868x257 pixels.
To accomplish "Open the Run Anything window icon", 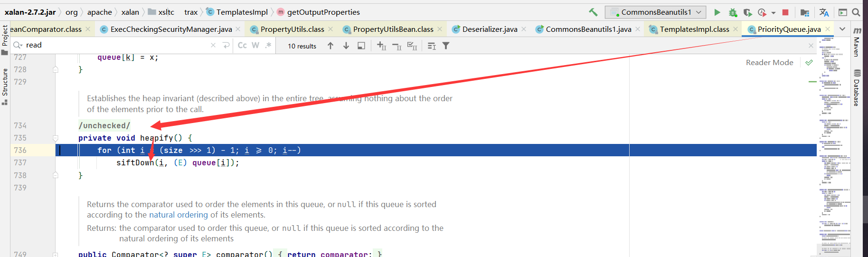I will click(843, 12).
